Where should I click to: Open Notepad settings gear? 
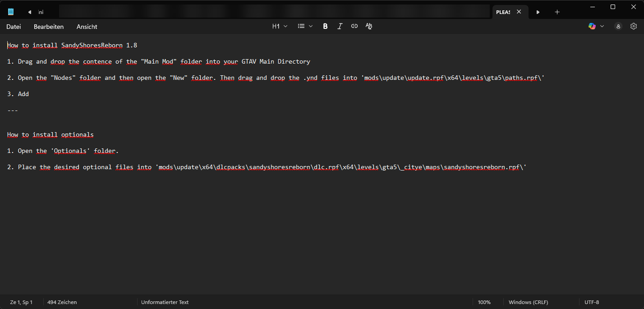pos(634,26)
